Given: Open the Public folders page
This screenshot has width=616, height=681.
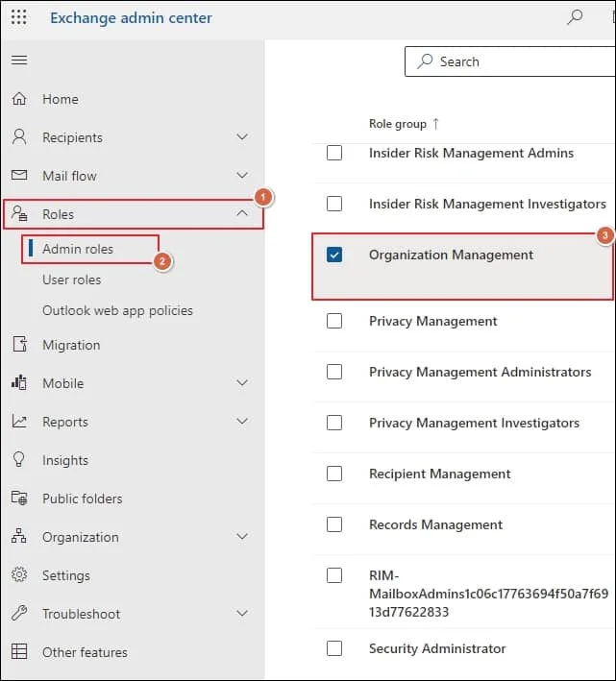Looking at the screenshot, I should point(82,499).
